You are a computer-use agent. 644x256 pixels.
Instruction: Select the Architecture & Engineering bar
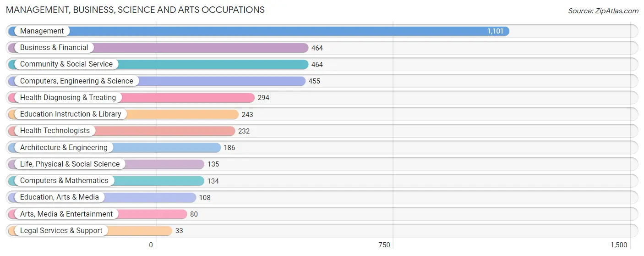pyautogui.click(x=115, y=148)
